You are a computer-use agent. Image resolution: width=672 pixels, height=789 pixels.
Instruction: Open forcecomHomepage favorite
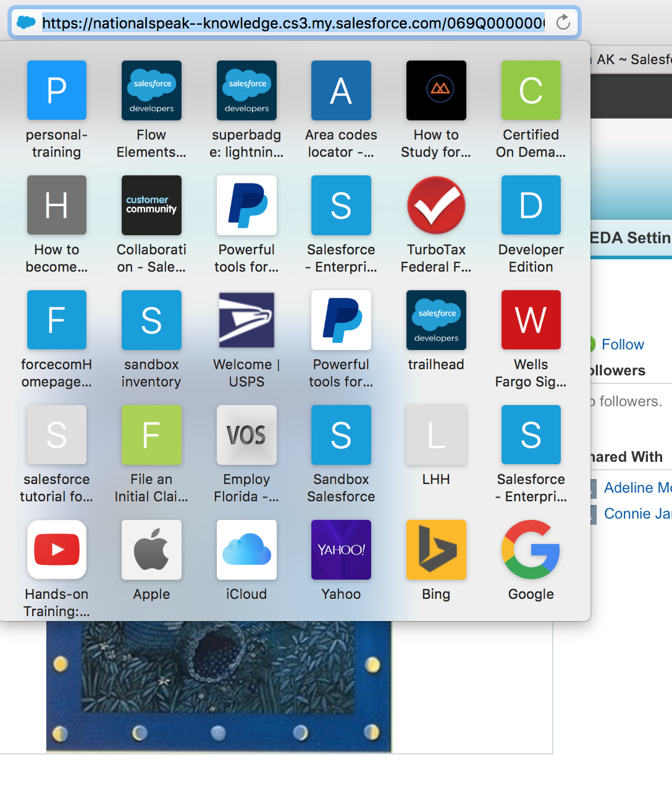[57, 320]
